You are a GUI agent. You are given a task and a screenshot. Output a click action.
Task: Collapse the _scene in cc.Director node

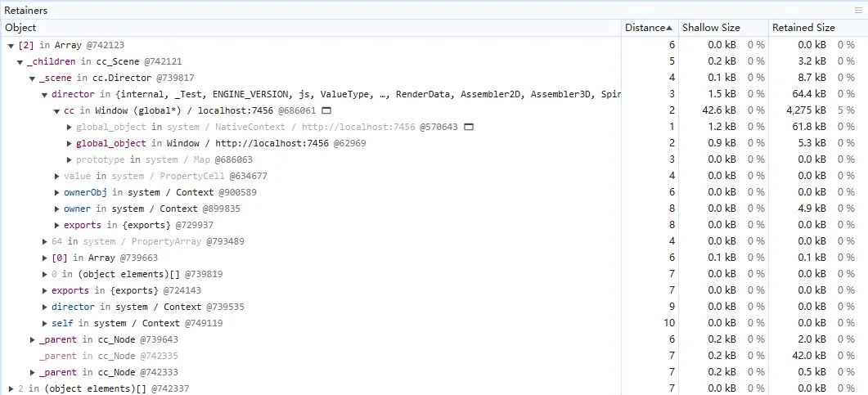pyautogui.click(x=33, y=79)
